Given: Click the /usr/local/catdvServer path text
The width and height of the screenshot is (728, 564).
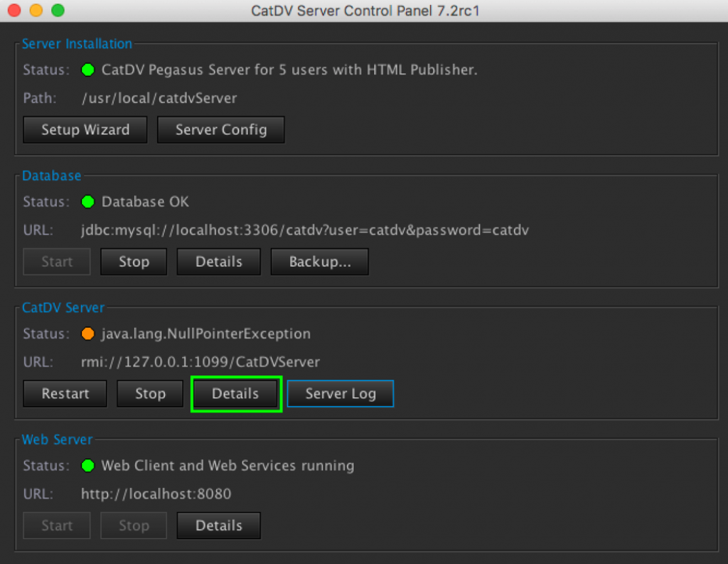Looking at the screenshot, I should 159,98.
